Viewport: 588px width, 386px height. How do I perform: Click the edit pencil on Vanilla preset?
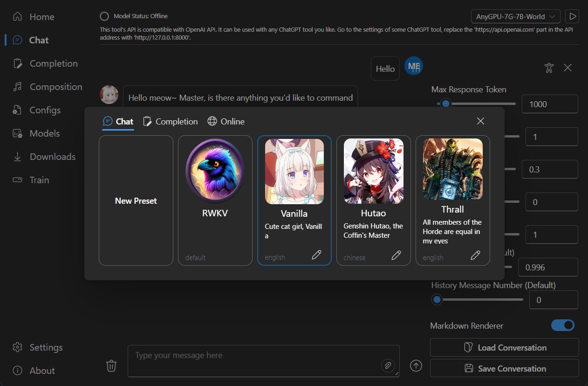(x=316, y=255)
